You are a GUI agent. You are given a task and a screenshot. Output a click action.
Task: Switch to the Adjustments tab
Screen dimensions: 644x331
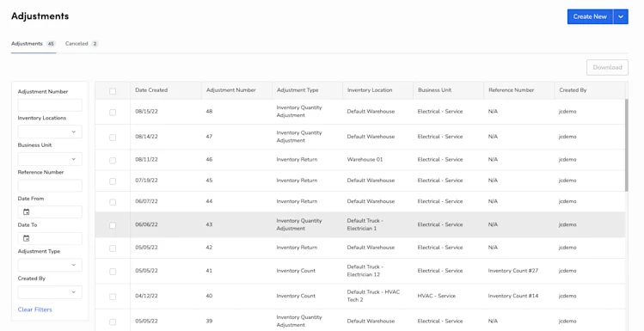pyautogui.click(x=34, y=44)
